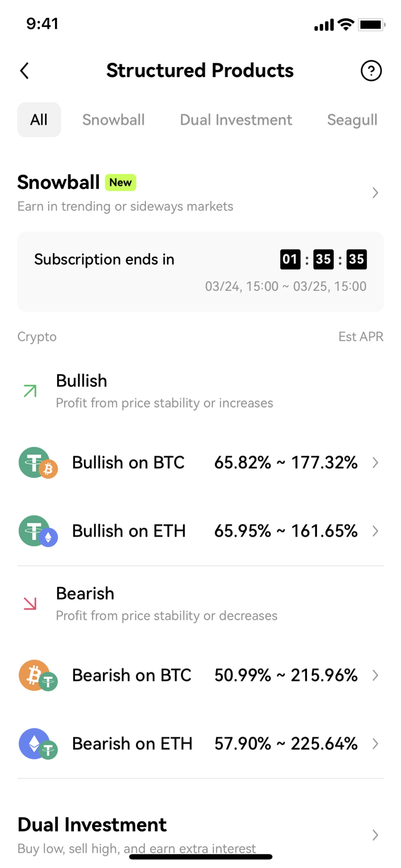The height and width of the screenshot is (868, 401).
Task: Switch to the Snowball tab
Action: (x=114, y=120)
